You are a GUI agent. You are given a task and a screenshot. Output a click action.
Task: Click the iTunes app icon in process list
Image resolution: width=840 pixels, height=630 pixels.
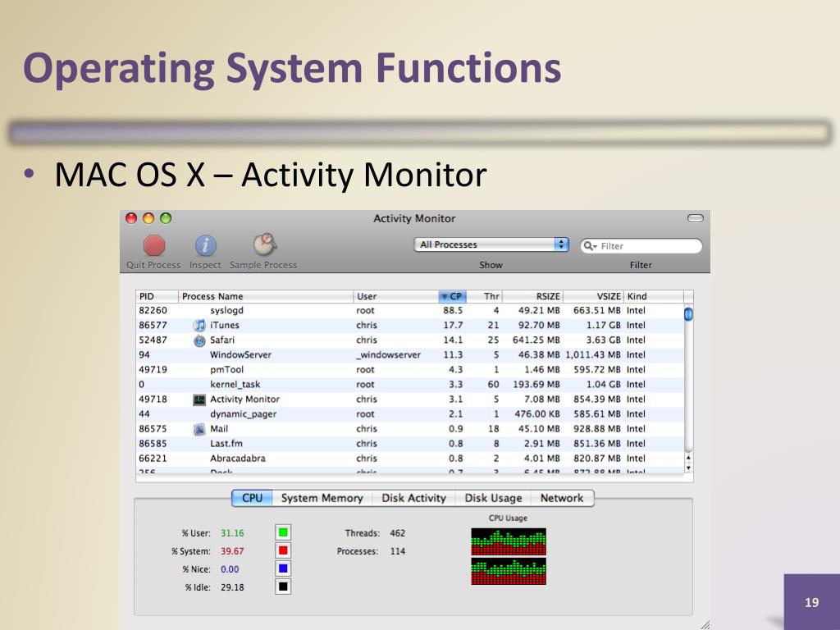tap(199, 325)
